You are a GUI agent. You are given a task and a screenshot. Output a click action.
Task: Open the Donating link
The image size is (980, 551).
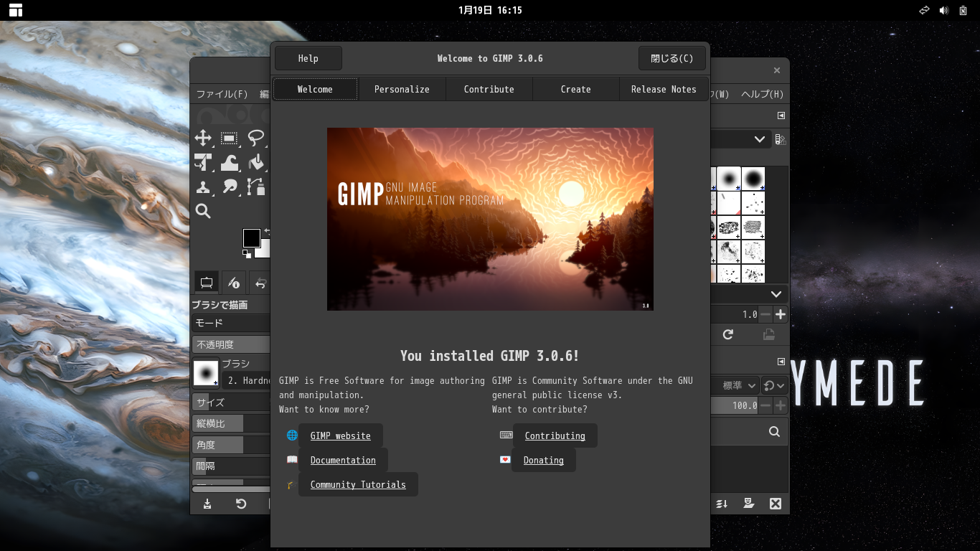(544, 460)
